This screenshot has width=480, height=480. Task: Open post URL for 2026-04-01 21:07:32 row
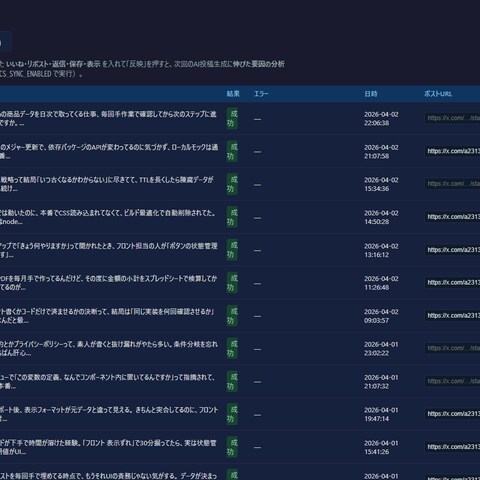453,381
